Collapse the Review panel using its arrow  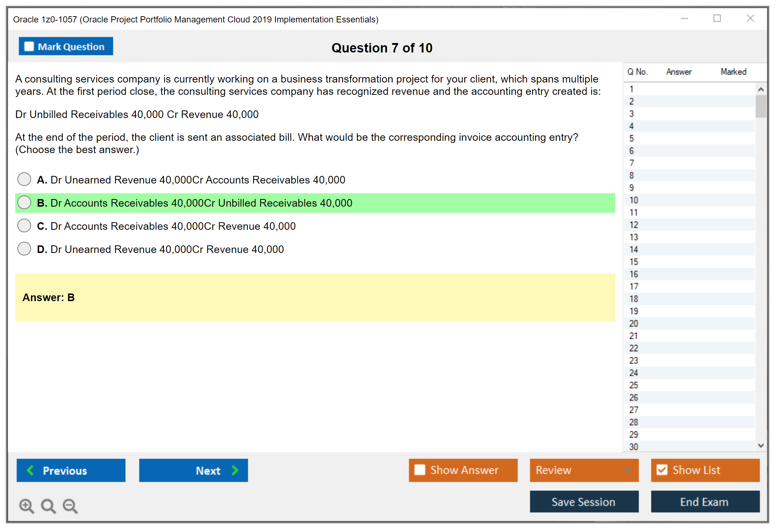(629, 470)
